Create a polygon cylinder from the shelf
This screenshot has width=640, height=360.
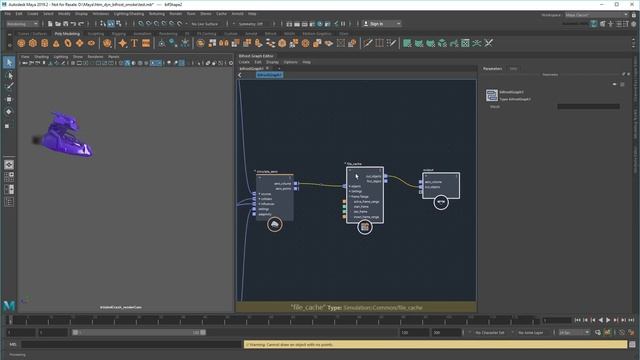44,43
